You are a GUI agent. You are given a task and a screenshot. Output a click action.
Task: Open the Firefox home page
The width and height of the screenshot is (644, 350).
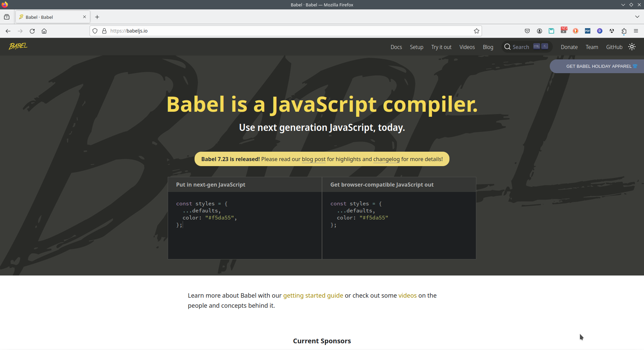click(x=44, y=31)
